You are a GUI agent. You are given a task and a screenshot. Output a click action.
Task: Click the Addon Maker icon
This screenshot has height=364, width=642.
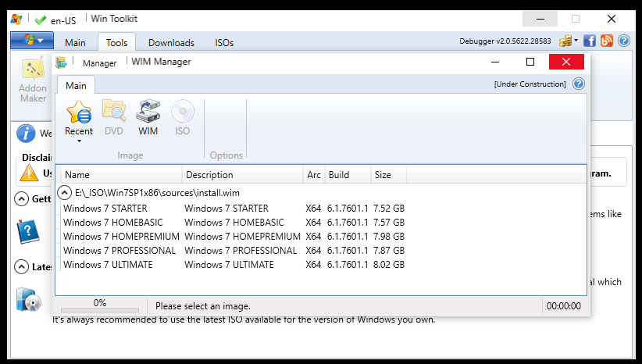(33, 69)
